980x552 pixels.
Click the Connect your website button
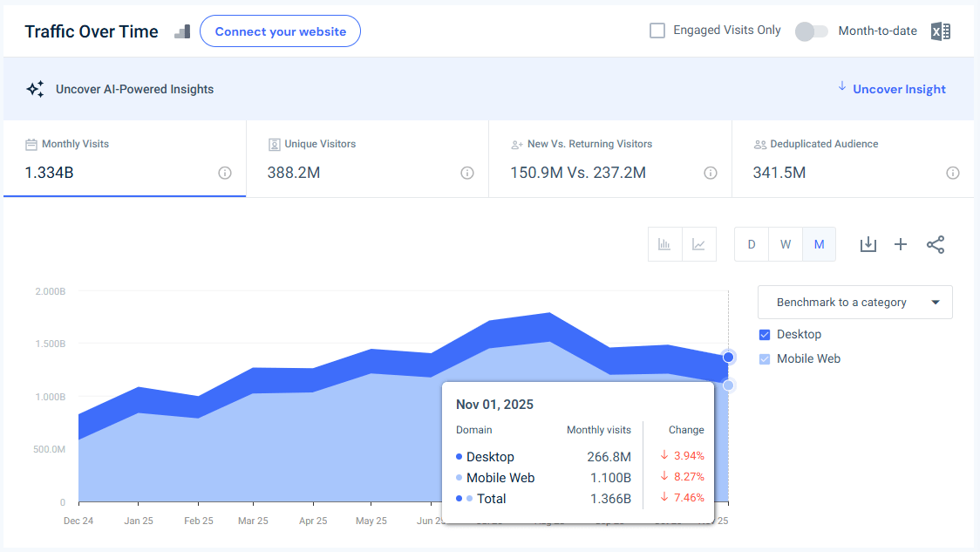tap(280, 31)
